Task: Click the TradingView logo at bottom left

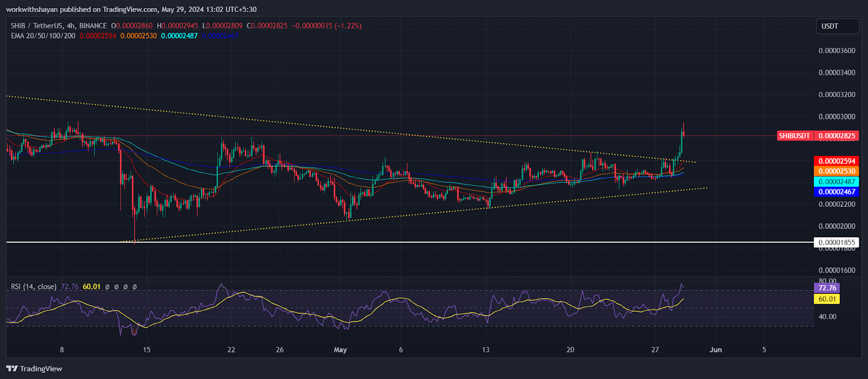Action: pyautogui.click(x=34, y=369)
